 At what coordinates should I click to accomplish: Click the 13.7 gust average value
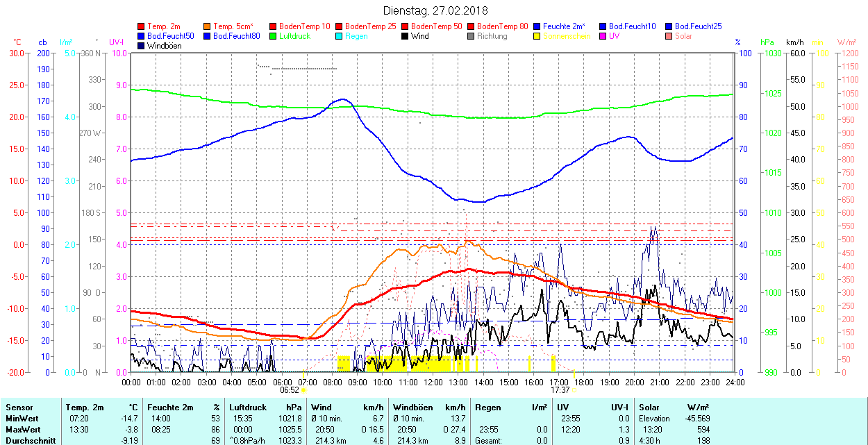click(x=457, y=419)
